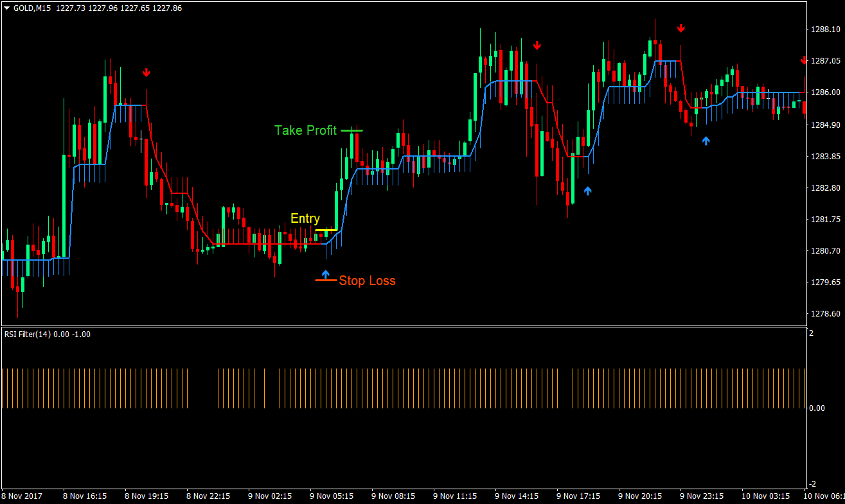The height and width of the screenshot is (504, 845).
Task: Click the orange Stop Loss label
Action: (367, 281)
